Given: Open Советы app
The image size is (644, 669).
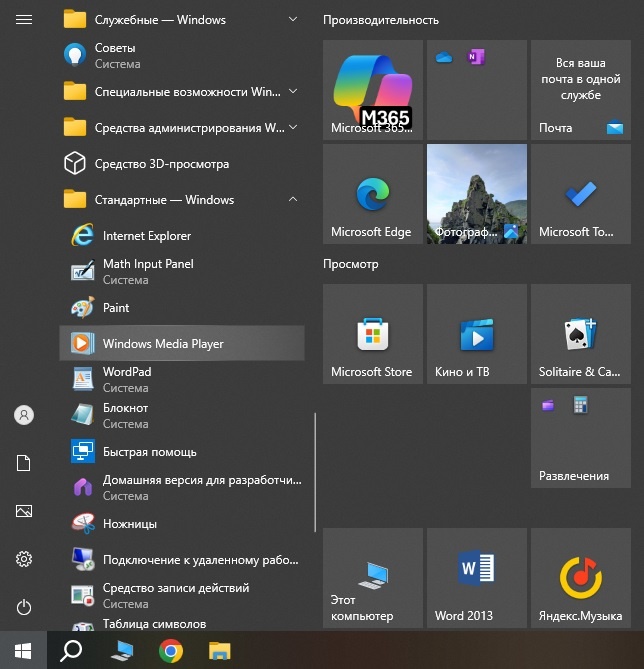Looking at the screenshot, I should coord(182,55).
